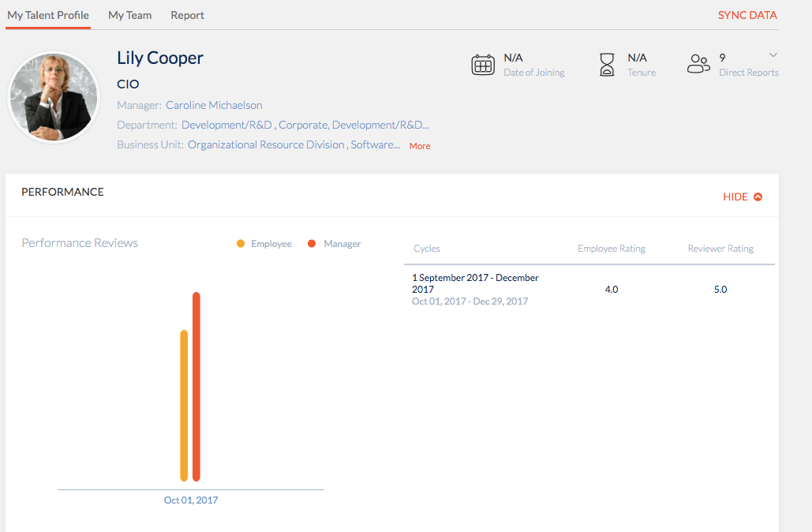Click the More link for business units
The image size is (812, 532).
(x=420, y=146)
